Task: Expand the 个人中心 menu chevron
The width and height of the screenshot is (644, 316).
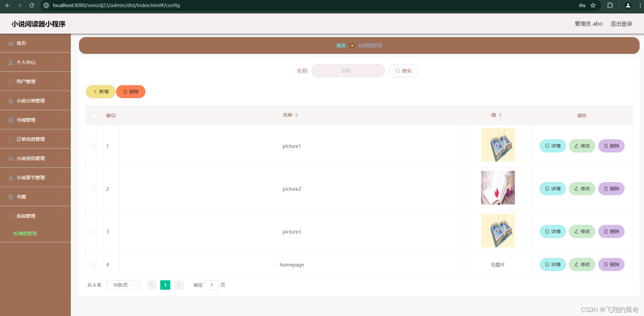Action: coord(62,62)
